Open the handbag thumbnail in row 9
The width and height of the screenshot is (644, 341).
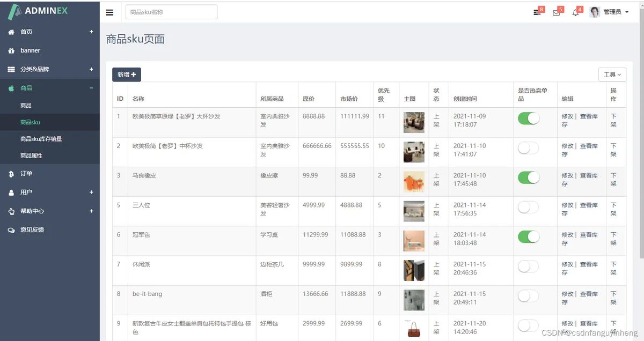tap(414, 328)
